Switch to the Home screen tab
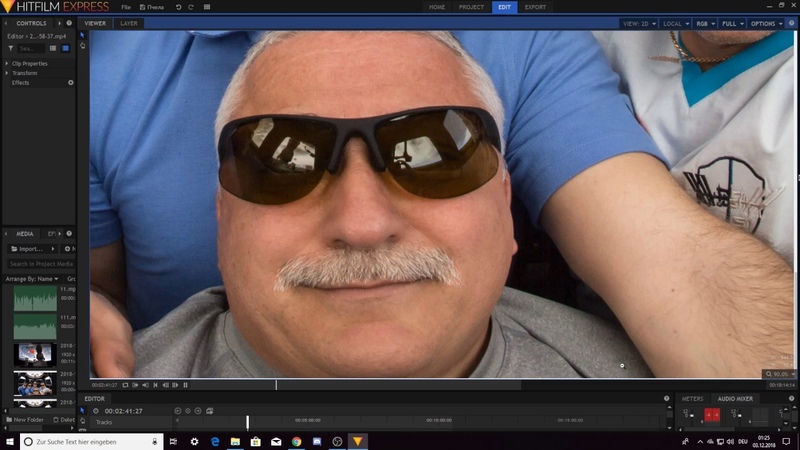The width and height of the screenshot is (800, 450). pos(437,7)
